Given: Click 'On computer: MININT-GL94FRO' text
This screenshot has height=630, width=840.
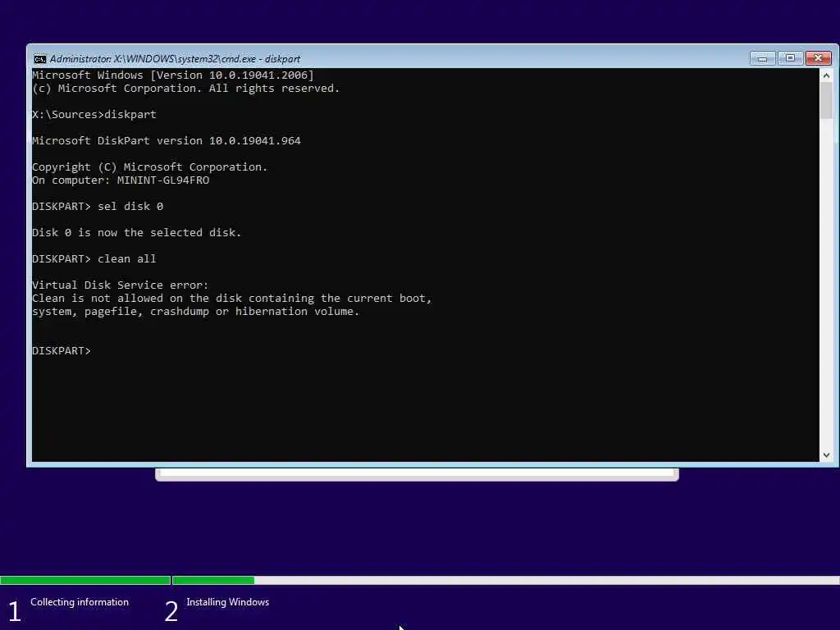Looking at the screenshot, I should coord(121,180).
